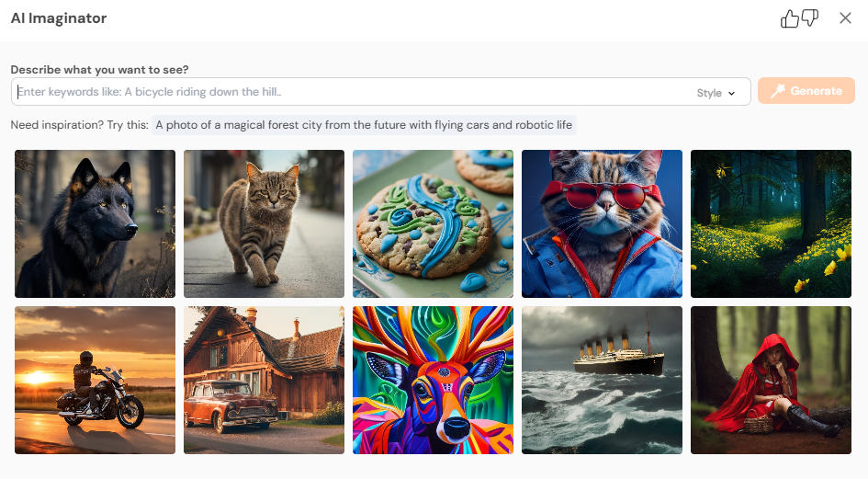Select the ocean liner in storm thumbnail

pos(602,381)
